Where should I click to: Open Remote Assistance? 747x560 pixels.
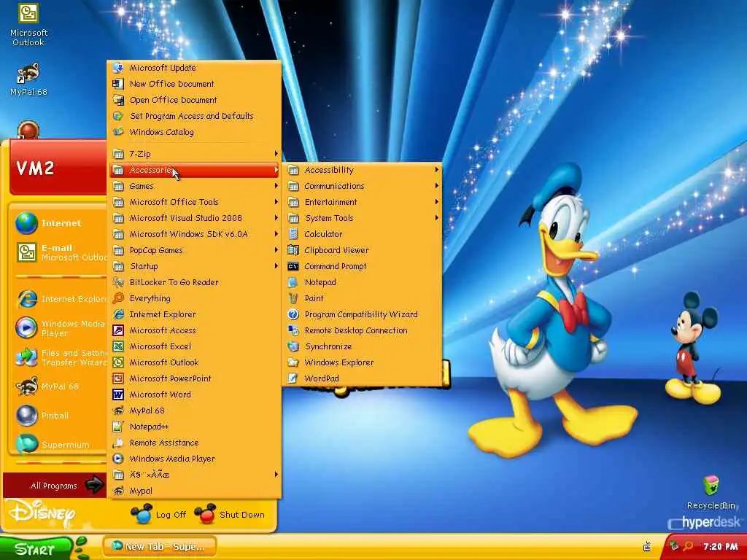point(194,443)
